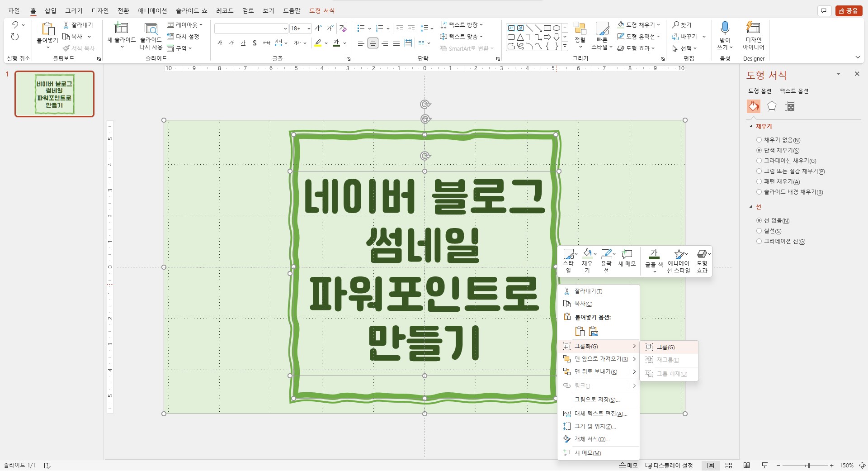Viewport: 868px width, 471px height.
Task: Open the font name combo box
Action: pos(251,29)
